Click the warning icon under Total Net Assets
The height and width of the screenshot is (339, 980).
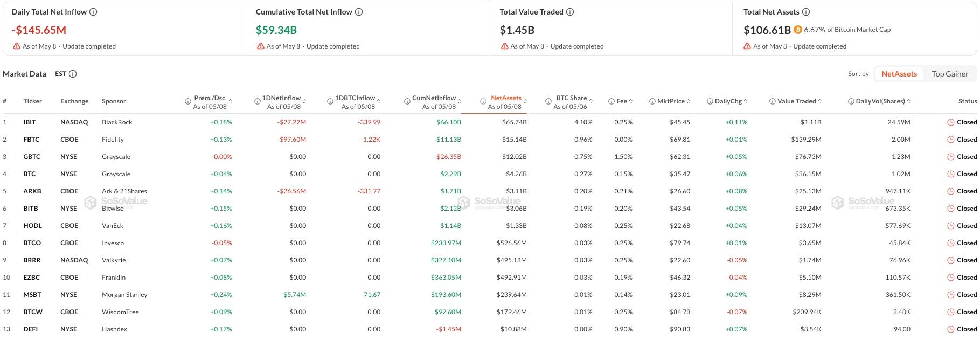[x=747, y=46]
